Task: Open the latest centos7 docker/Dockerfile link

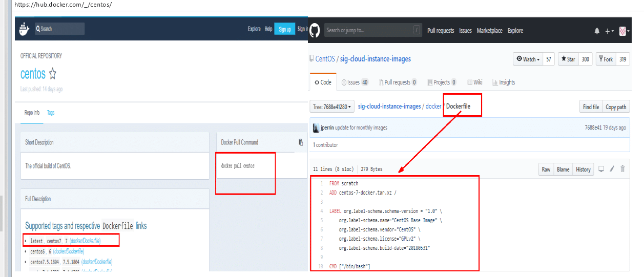Action: (85, 241)
